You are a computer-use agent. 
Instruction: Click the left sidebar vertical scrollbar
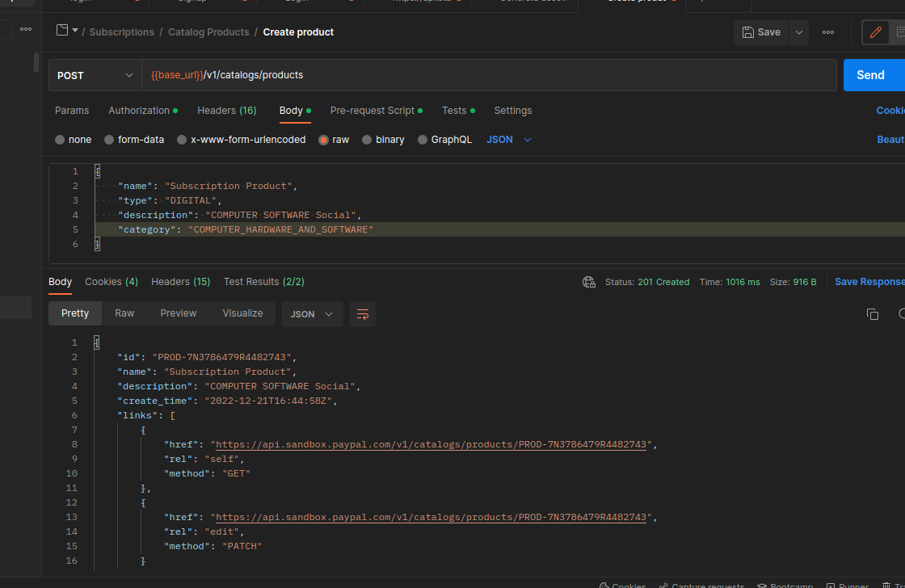[36, 63]
